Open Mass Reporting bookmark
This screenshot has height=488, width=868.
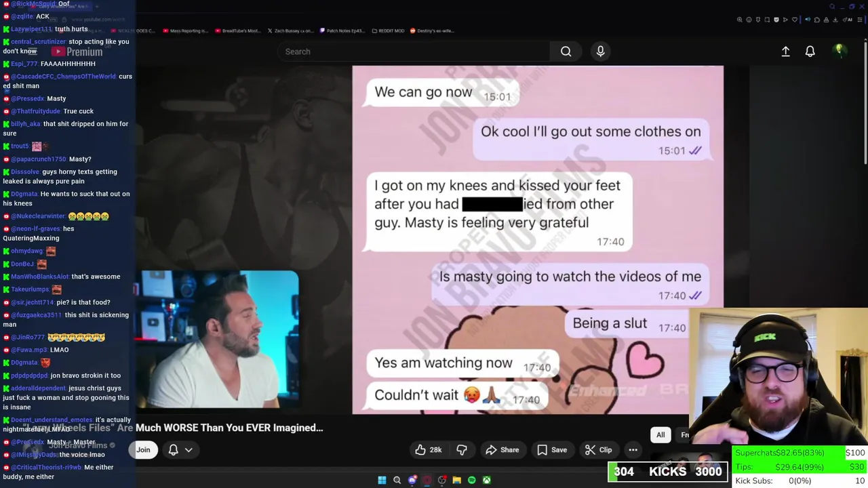[185, 30]
